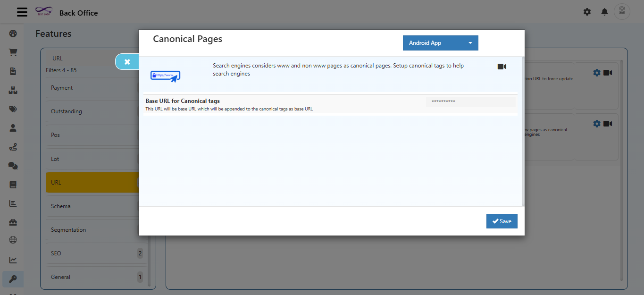644x295 pixels.
Task: Open the chat messages icon in the sidebar
Action: pos(13,166)
